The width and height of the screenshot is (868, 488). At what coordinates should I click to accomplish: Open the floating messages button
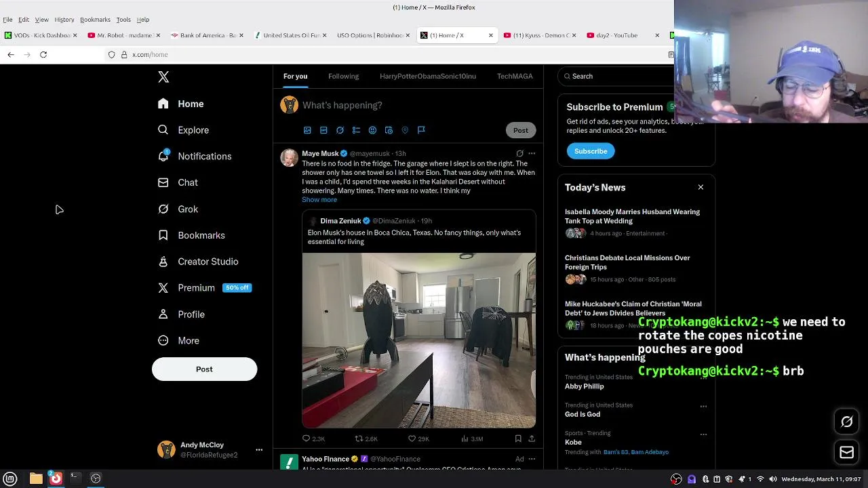[x=846, y=452]
